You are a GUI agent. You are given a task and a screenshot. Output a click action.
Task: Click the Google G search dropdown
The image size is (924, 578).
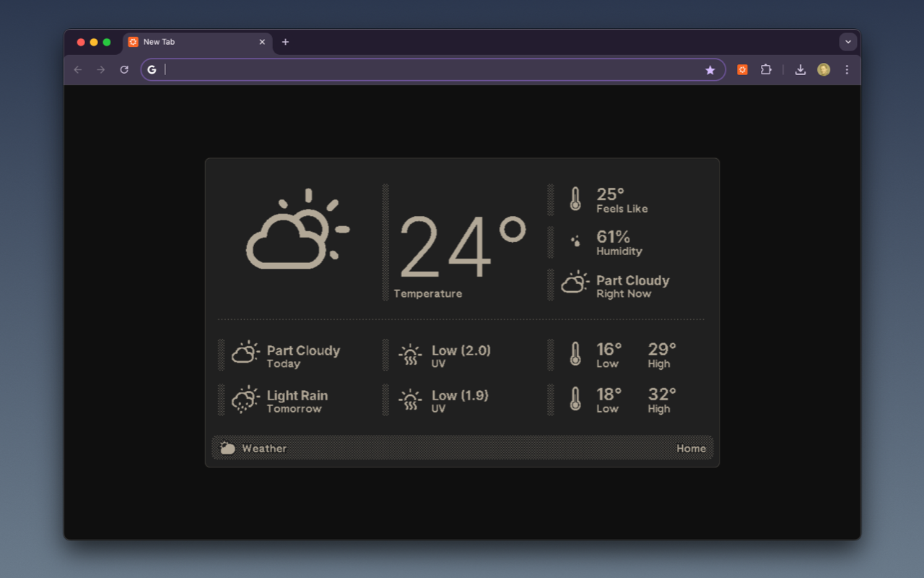point(152,69)
